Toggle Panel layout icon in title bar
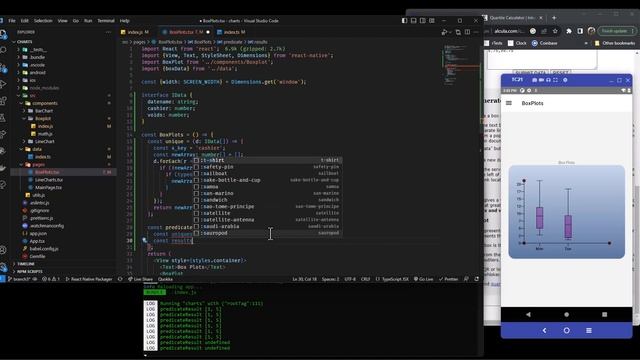 tap(413, 20)
